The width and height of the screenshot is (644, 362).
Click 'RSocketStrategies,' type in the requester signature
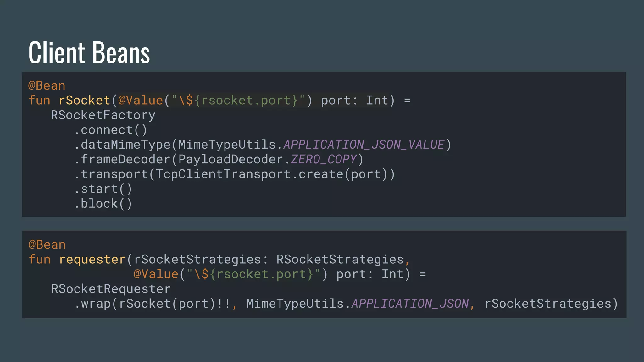pos(343,259)
